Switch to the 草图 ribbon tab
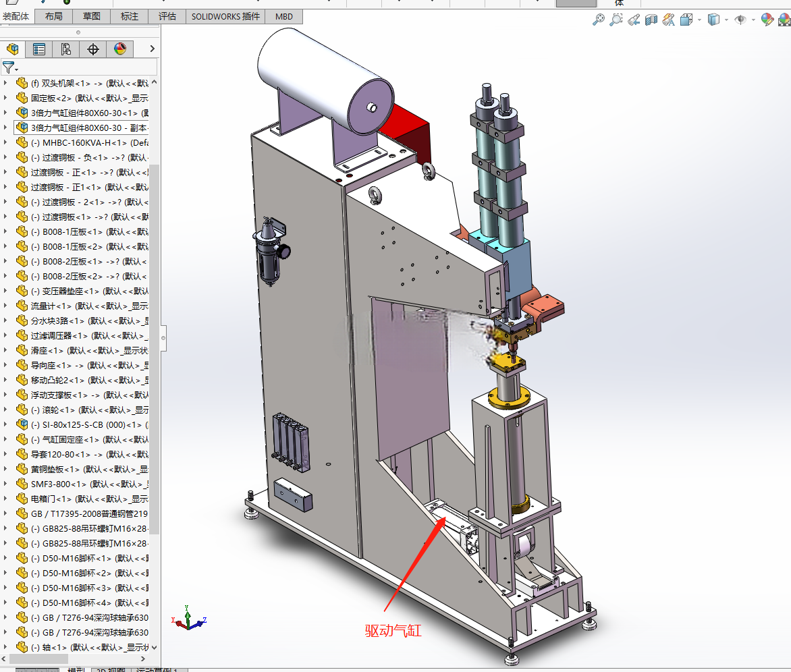The image size is (791, 672). [x=91, y=16]
